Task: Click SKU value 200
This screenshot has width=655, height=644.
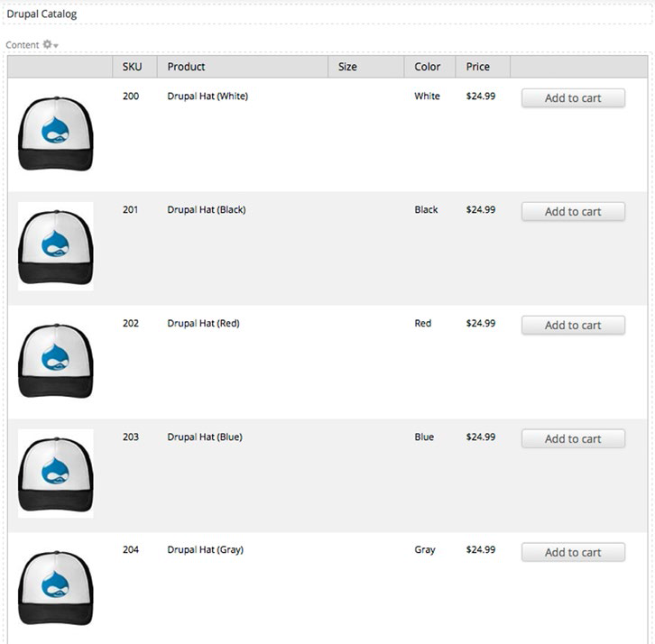Action: (131, 96)
